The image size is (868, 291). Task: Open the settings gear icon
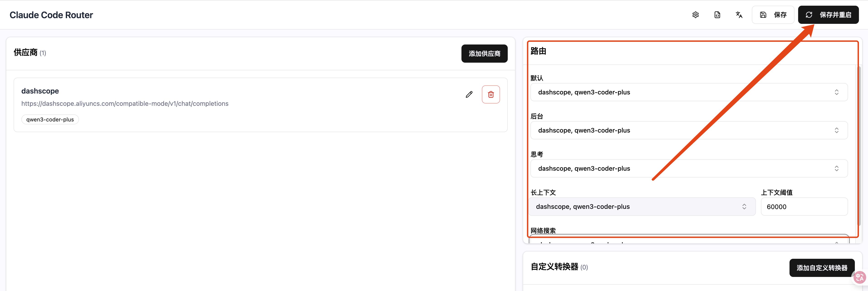[696, 15]
